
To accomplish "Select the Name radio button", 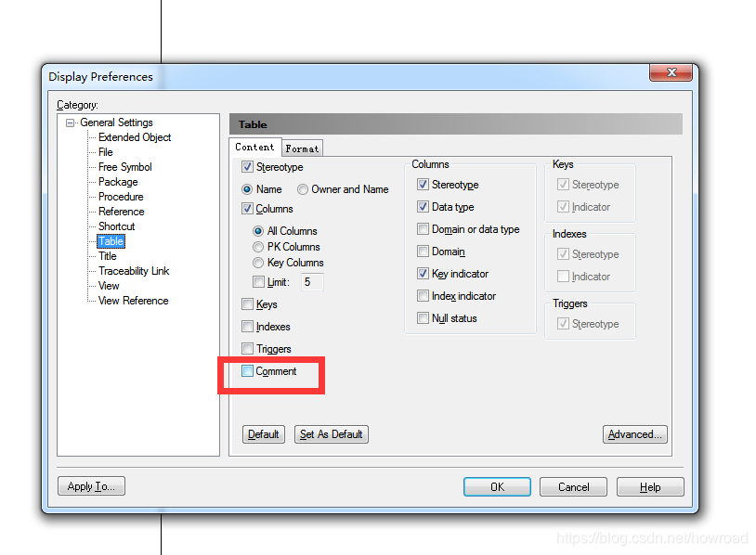I will (x=247, y=189).
